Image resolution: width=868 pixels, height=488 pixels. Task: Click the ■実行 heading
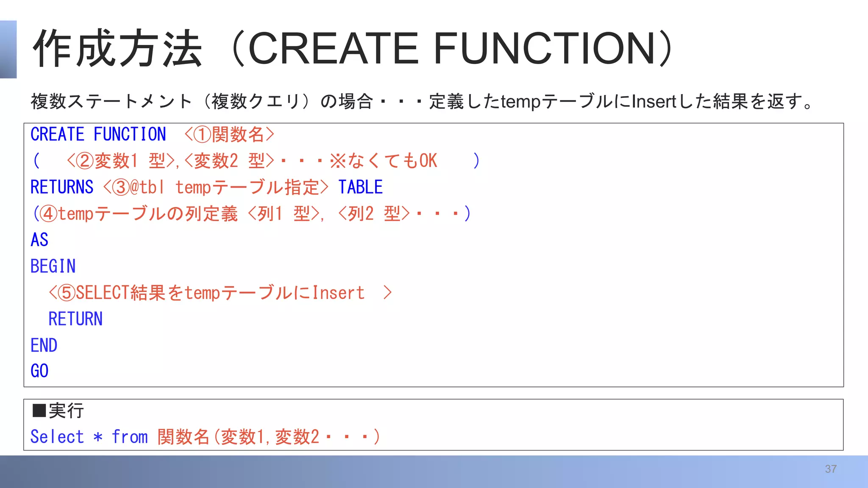click(x=58, y=410)
